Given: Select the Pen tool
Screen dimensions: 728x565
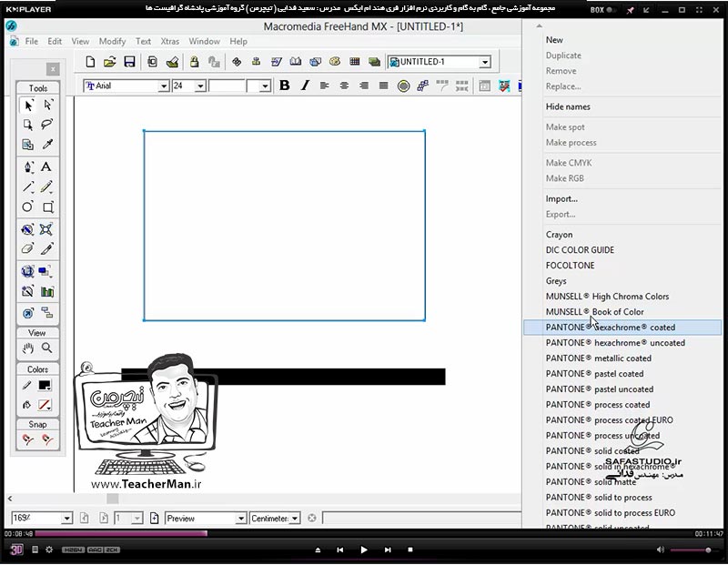Looking at the screenshot, I should (x=28, y=166).
